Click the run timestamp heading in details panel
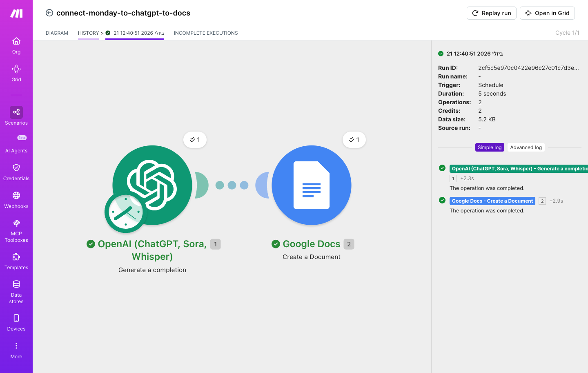The height and width of the screenshot is (373, 588). (474, 54)
